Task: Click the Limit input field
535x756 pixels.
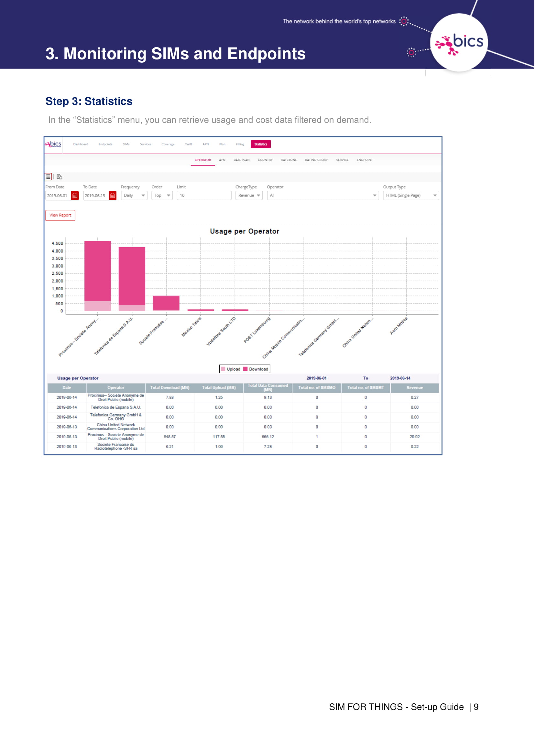Action: point(203,196)
